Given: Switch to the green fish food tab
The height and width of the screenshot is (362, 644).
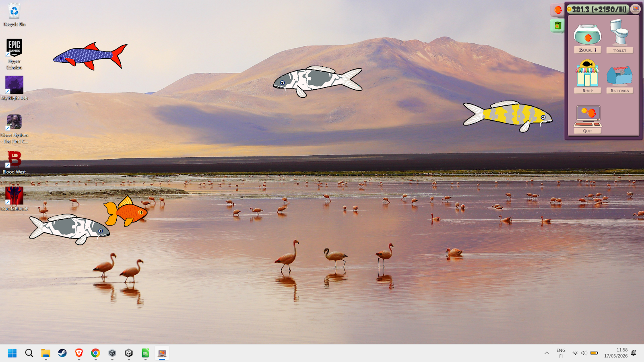Looking at the screenshot, I should click(557, 26).
